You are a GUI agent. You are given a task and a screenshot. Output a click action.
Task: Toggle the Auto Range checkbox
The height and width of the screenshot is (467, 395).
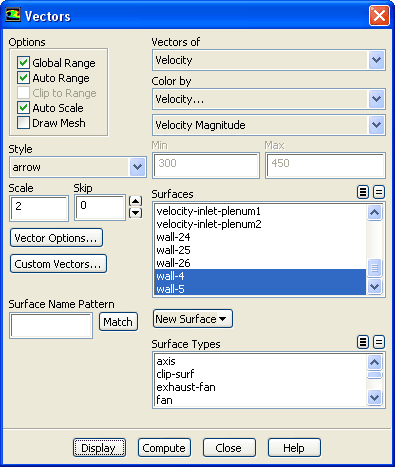[23, 78]
